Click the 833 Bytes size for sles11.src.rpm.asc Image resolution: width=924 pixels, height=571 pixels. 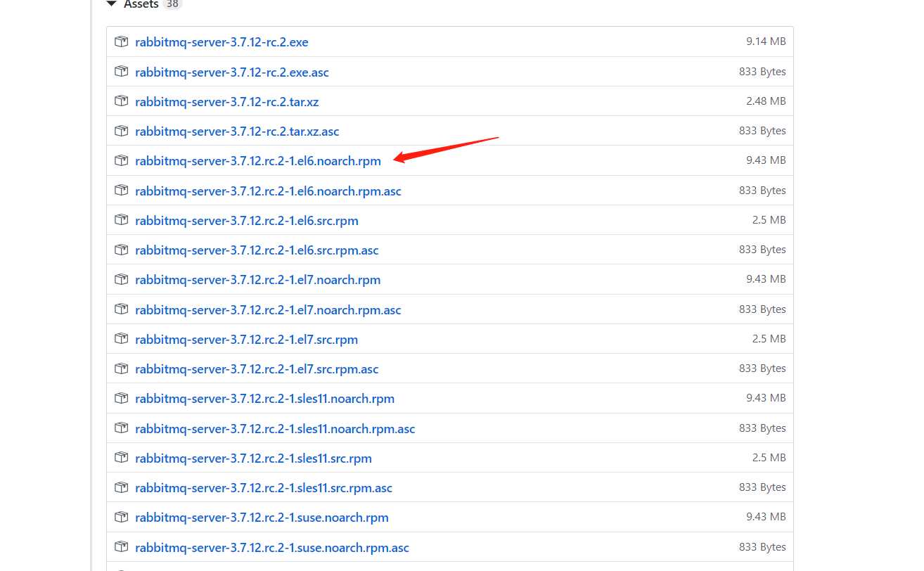pyautogui.click(x=762, y=487)
